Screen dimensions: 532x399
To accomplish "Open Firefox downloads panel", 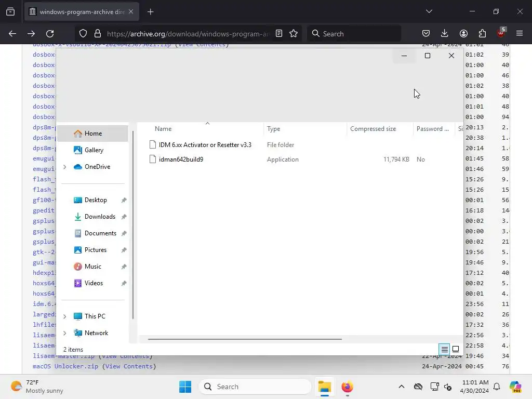I will click(445, 33).
